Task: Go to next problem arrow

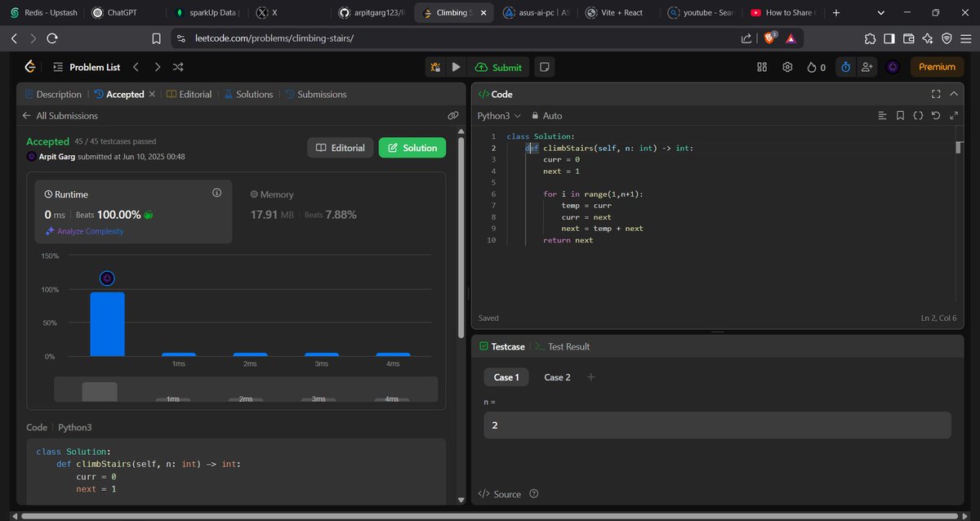Action: pyautogui.click(x=157, y=67)
